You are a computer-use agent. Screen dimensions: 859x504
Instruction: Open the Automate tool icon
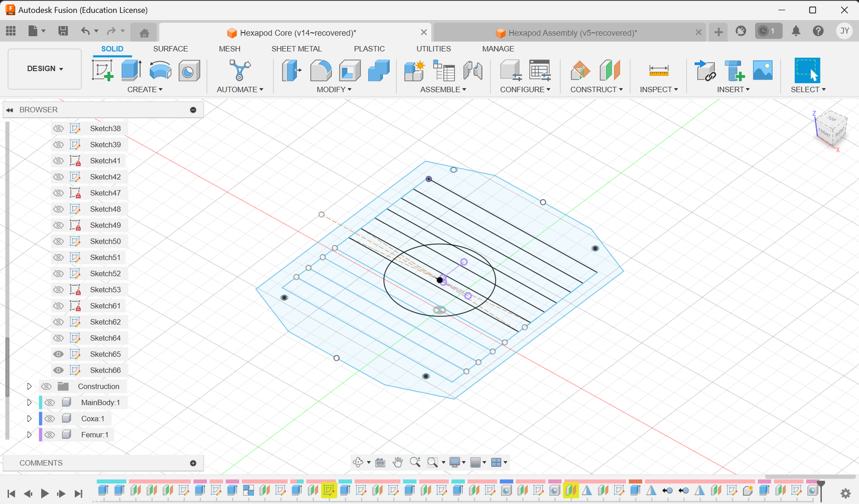point(239,70)
